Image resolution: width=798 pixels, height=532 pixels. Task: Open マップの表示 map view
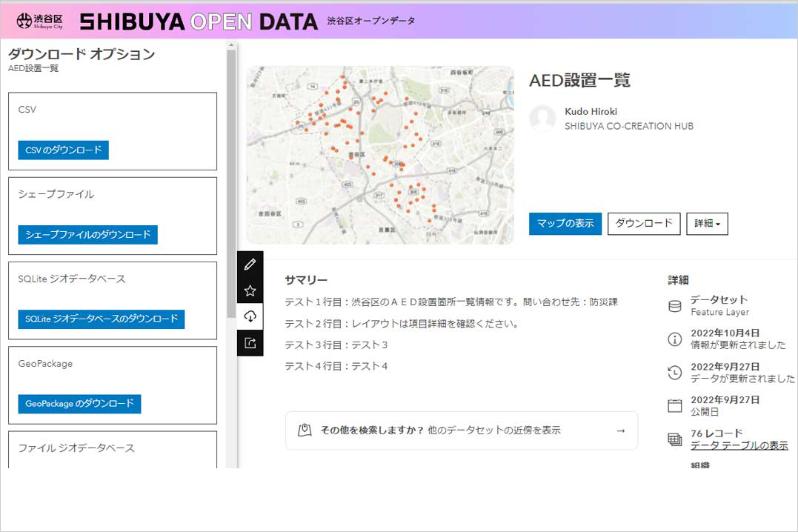click(565, 223)
